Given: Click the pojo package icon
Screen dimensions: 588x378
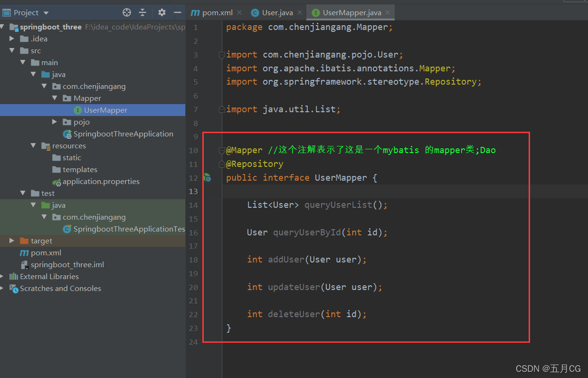Looking at the screenshot, I should click(x=67, y=122).
